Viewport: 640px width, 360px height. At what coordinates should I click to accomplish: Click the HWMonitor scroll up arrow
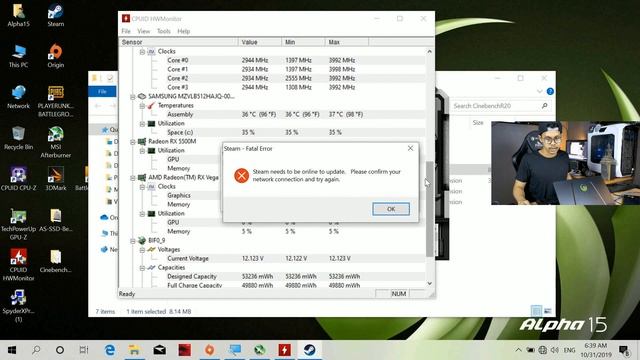tap(429, 51)
